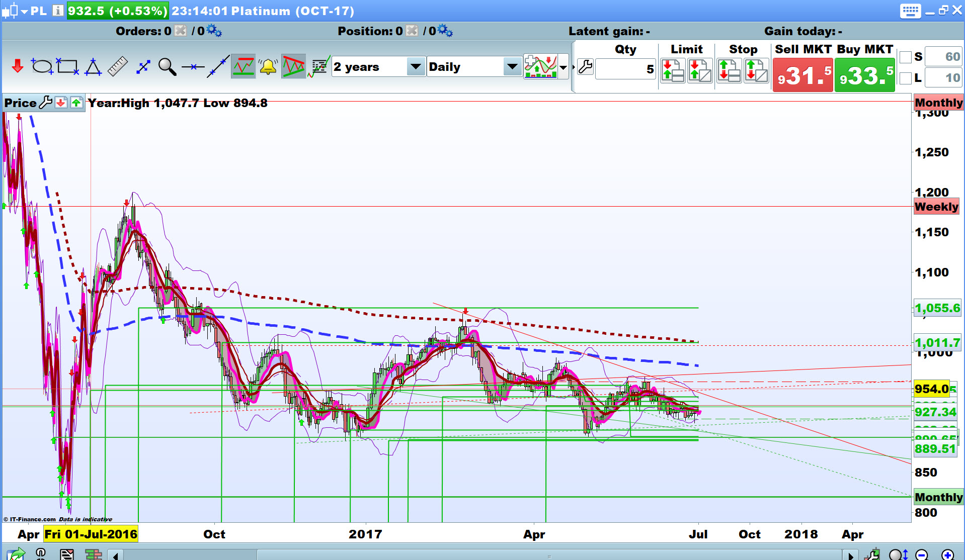The height and width of the screenshot is (560, 965).
Task: Click the Buy MKT 933.5 button
Action: pyautogui.click(x=864, y=75)
